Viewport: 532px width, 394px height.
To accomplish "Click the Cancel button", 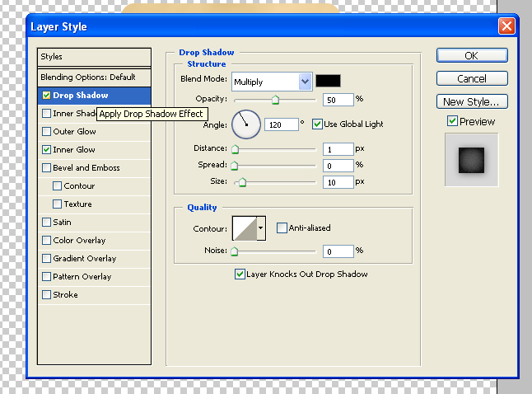I will [x=471, y=79].
